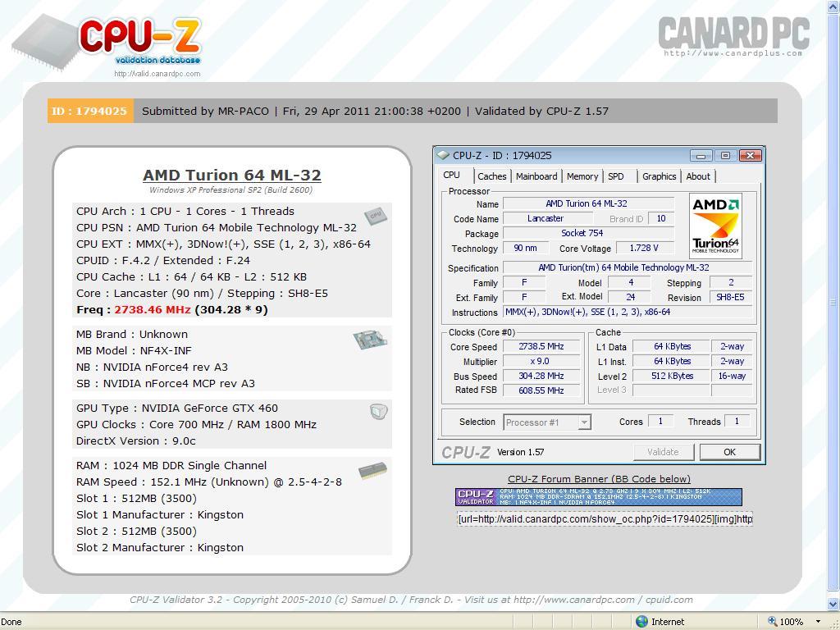840x630 pixels.
Task: Click the CPU-Z Forum Banner link
Action: (x=599, y=479)
